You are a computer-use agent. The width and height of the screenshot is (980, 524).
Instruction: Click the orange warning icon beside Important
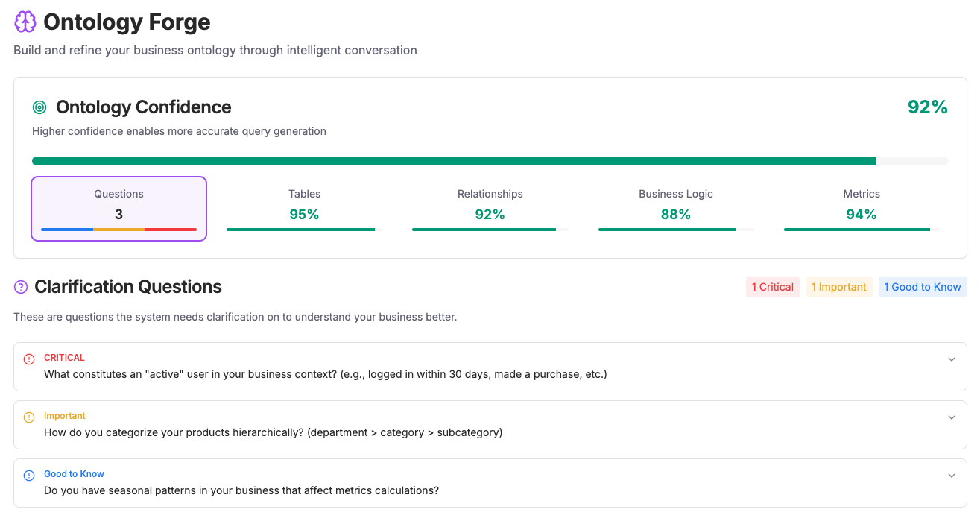pos(30,416)
